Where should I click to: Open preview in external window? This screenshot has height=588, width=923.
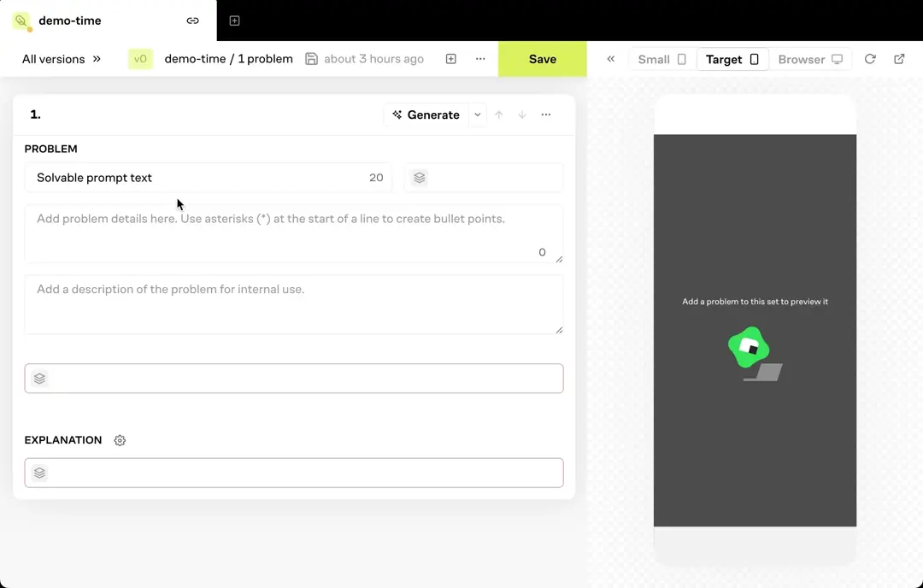point(899,59)
